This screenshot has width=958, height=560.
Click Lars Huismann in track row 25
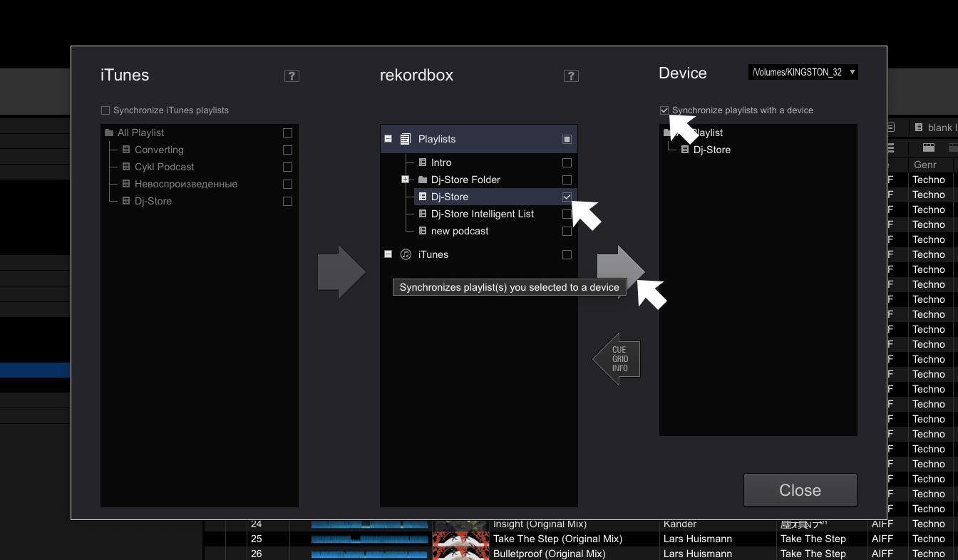coord(698,539)
